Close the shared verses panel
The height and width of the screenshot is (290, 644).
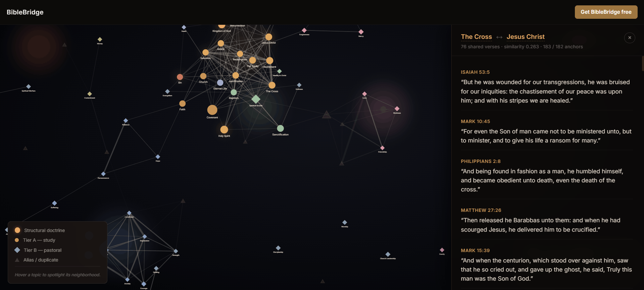630,38
